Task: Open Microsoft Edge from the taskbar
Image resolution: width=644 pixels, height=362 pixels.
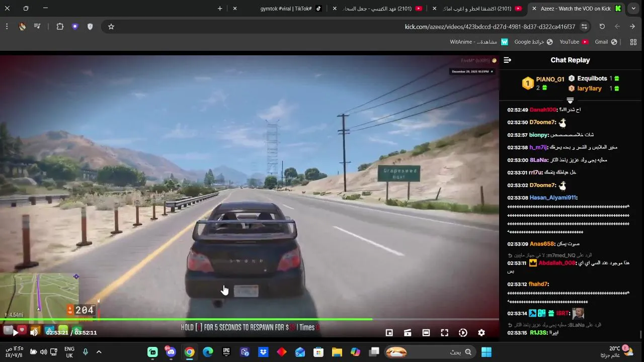Action: click(208, 352)
